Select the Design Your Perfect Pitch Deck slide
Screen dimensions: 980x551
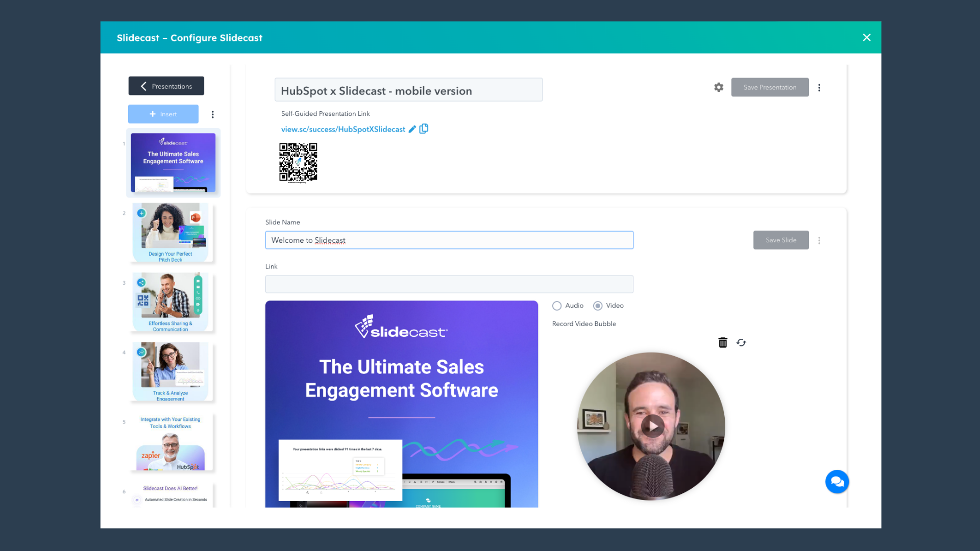coord(171,233)
